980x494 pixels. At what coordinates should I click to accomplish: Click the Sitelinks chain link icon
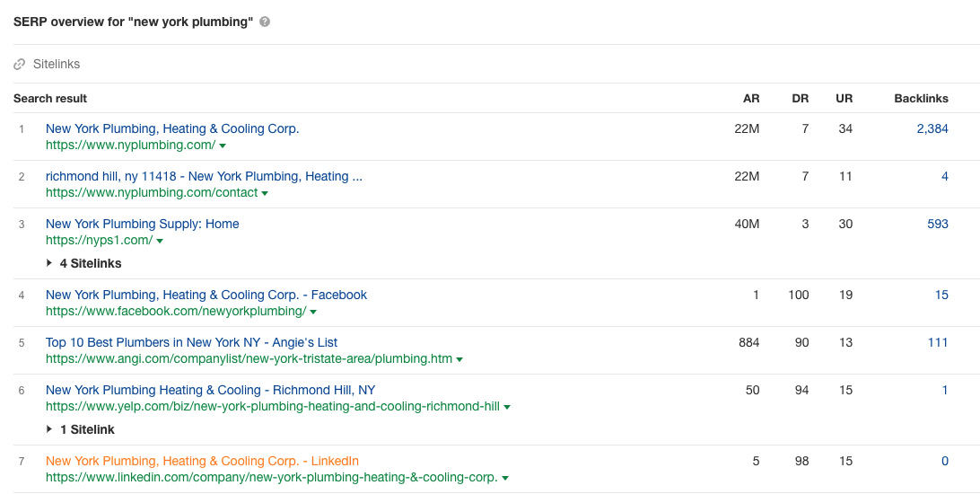[20, 64]
